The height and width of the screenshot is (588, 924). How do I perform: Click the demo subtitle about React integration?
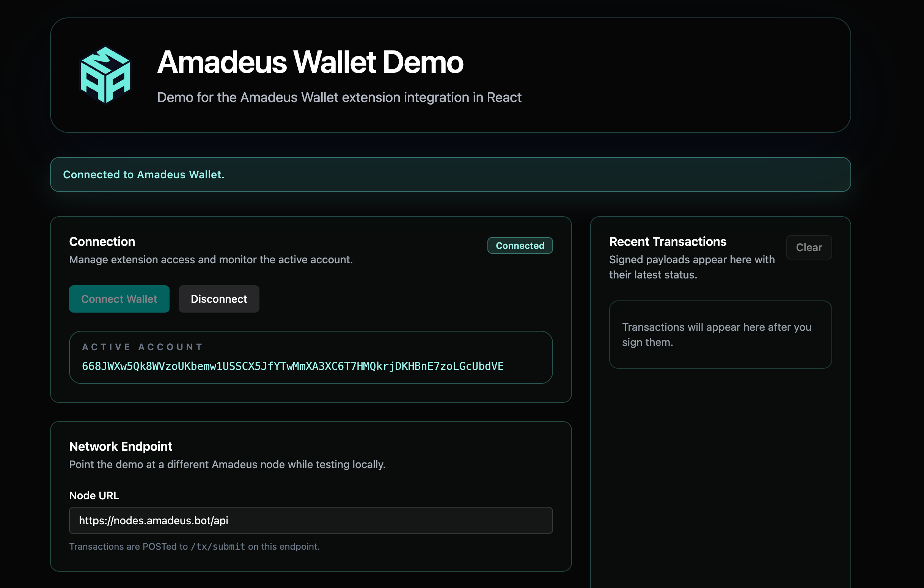click(x=339, y=97)
